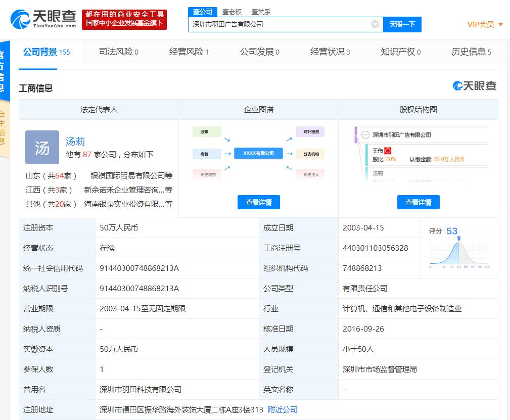Collapse 深圳市羽田广告有限公司 in the equity chart
This screenshot has width=510, height=420.
[364, 134]
